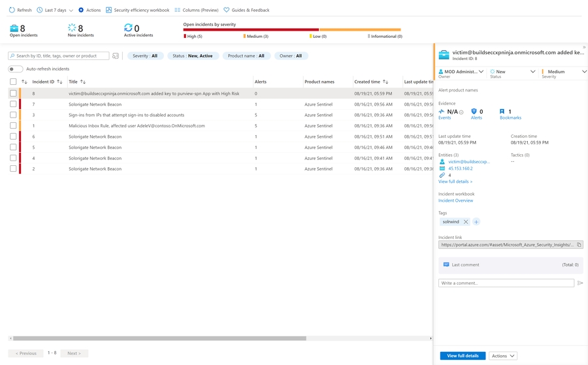588x365 pixels.
Task: Click the Refresh icon in toolbar
Action: [x=12, y=10]
